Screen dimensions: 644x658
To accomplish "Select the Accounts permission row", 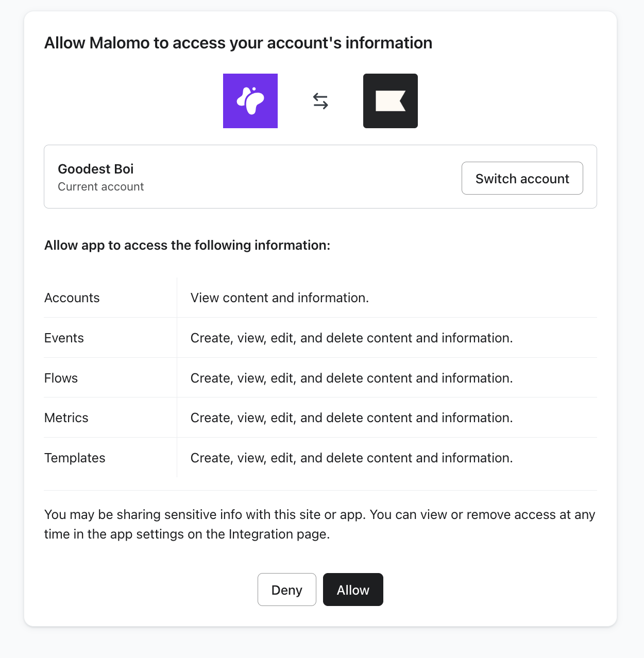I will (x=72, y=298).
